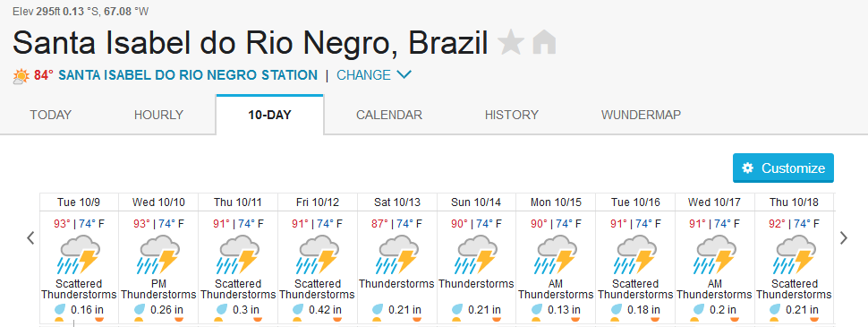The width and height of the screenshot is (868, 327).
Task: Expand the CHANGE station dropdown arrow
Action: (x=404, y=74)
